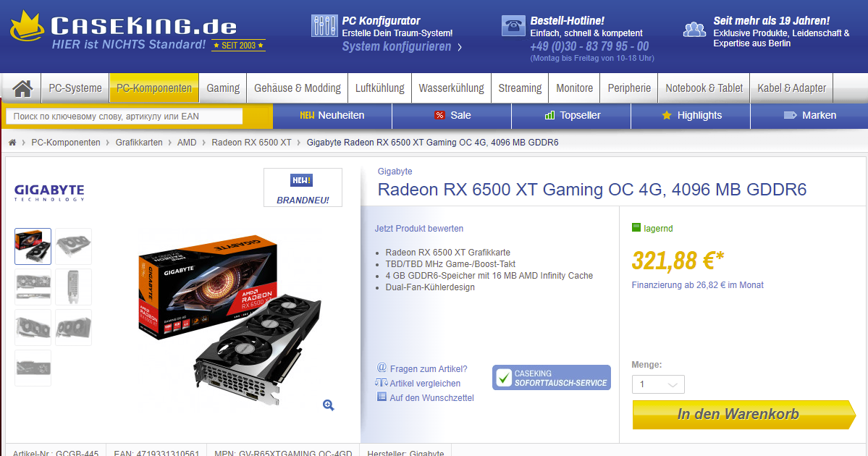Viewport: 868px width, 456px height.
Task: Click the Bestell-Hotline telephone icon
Action: [513, 26]
